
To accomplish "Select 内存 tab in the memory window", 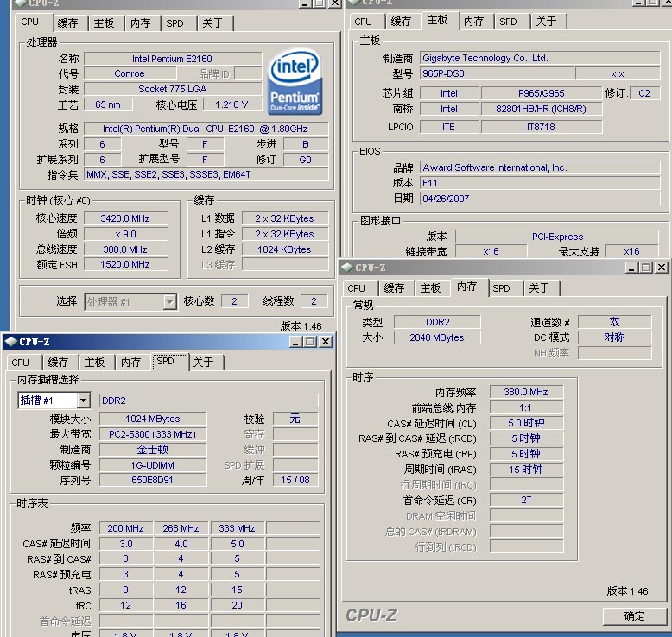I will [467, 287].
